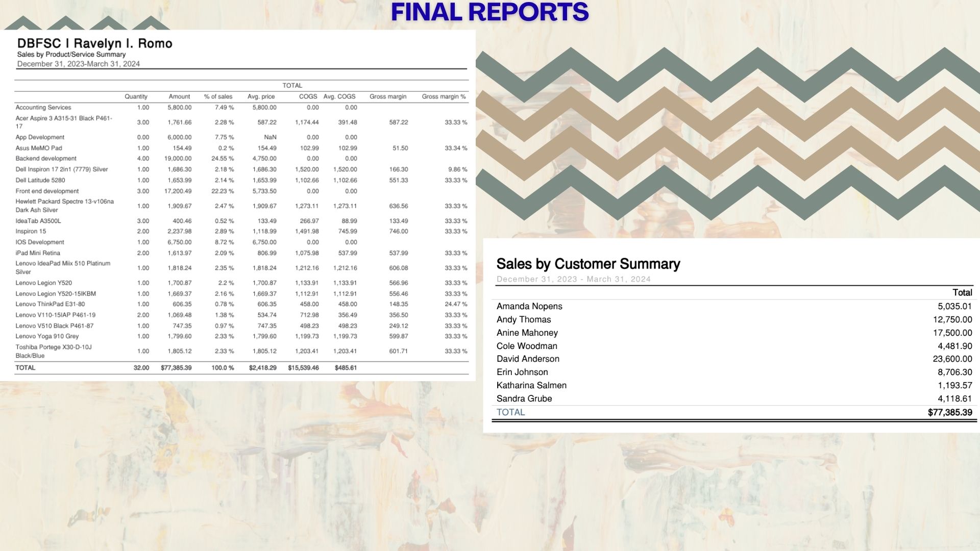Click the TOTAL label in customer summary
The width and height of the screenshot is (980, 551).
510,412
